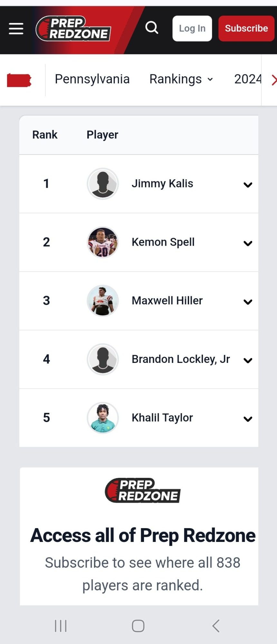Tap the red arrow scrolling the nav bar right
Screen dimensions: 277x644
point(273,80)
